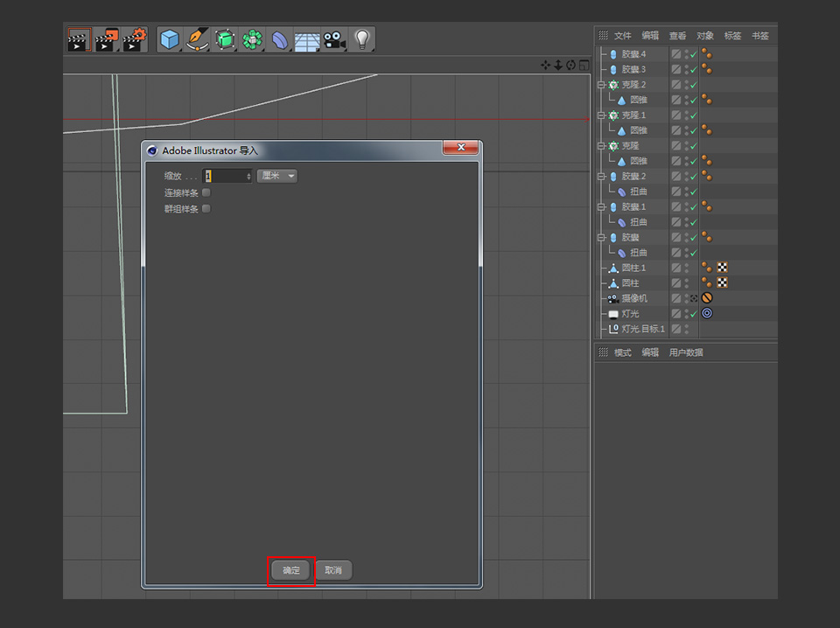Select the freehand spline Pen tool
Viewport: 840px width, 628px height.
(196, 39)
